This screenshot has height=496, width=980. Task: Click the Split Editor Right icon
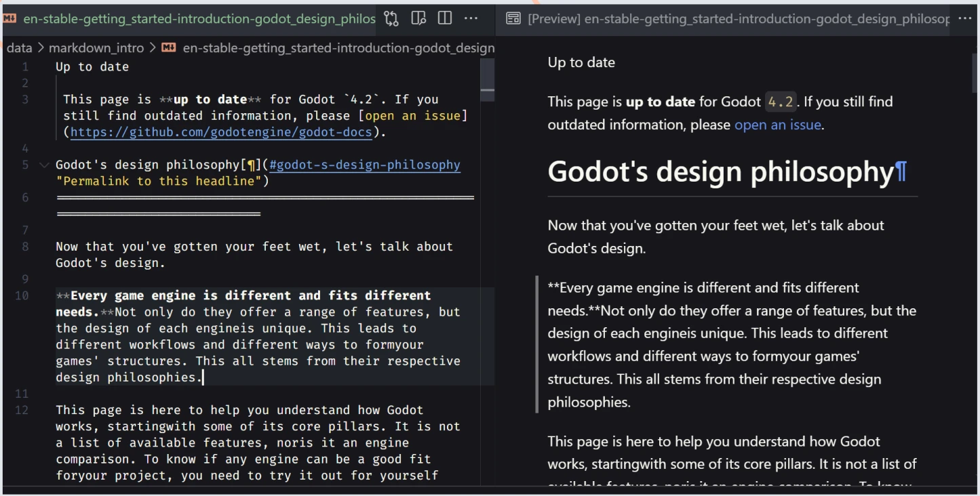(445, 18)
